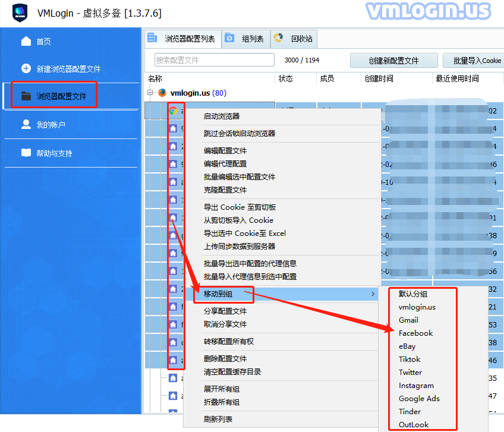The width and height of the screenshot is (504, 432).
Task: Click the Firefox icon of vmlogin.us group
Action: [162, 93]
